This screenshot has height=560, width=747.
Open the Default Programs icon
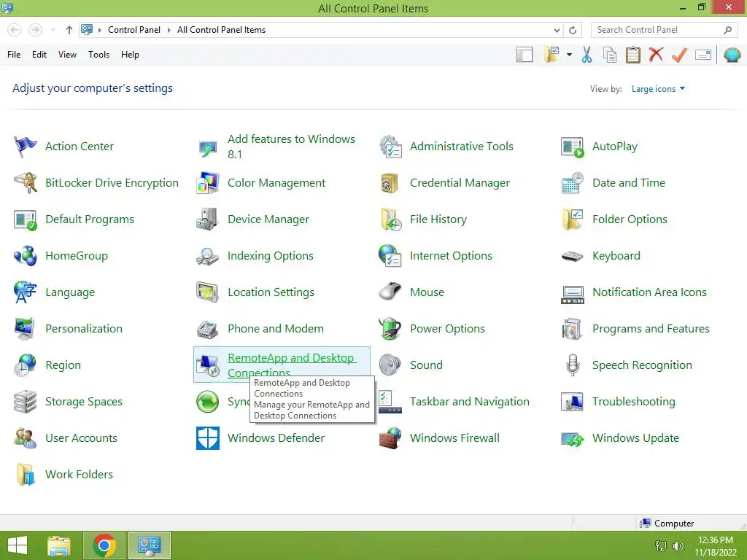[x=26, y=219]
